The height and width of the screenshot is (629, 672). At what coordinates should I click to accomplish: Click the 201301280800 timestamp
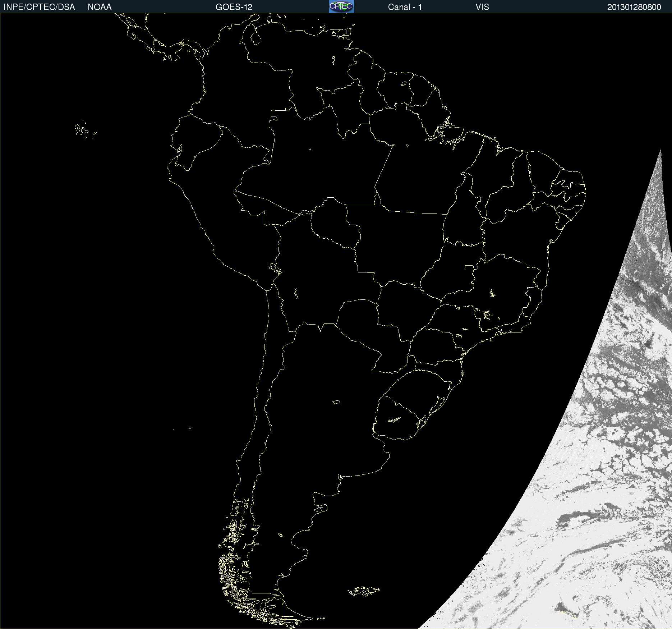634,7
